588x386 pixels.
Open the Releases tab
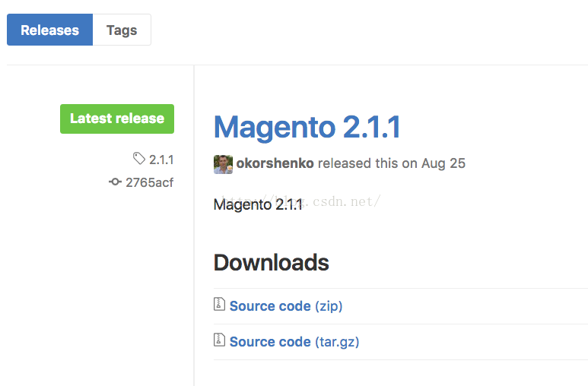tap(49, 30)
